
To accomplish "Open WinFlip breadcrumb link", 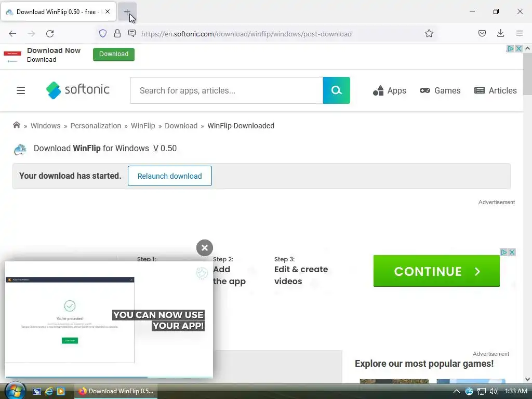I will tap(143, 126).
